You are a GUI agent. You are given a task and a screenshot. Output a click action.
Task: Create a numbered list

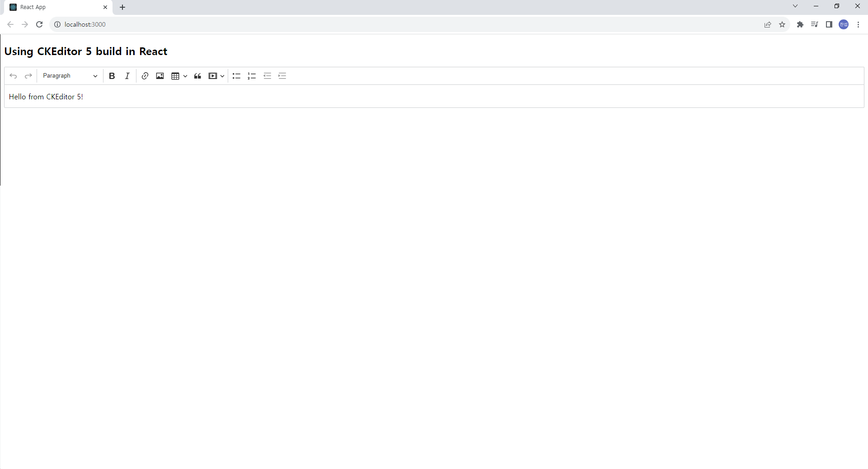coord(252,76)
